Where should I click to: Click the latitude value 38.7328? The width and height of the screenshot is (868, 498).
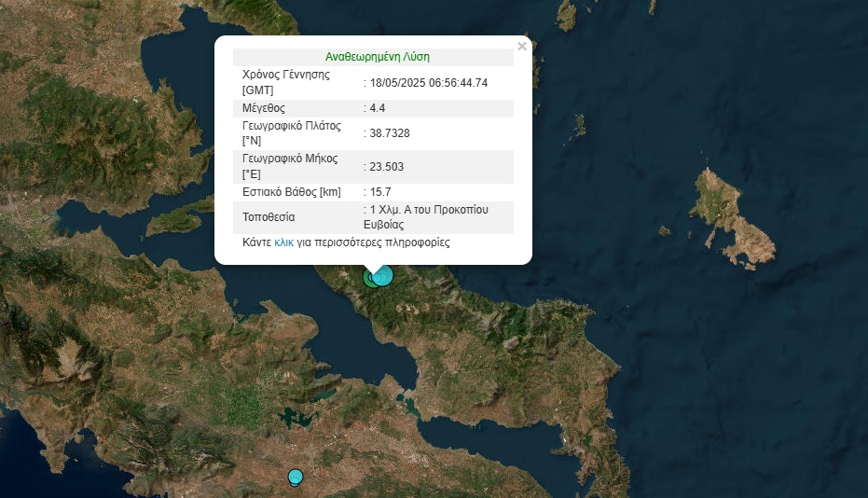390,133
